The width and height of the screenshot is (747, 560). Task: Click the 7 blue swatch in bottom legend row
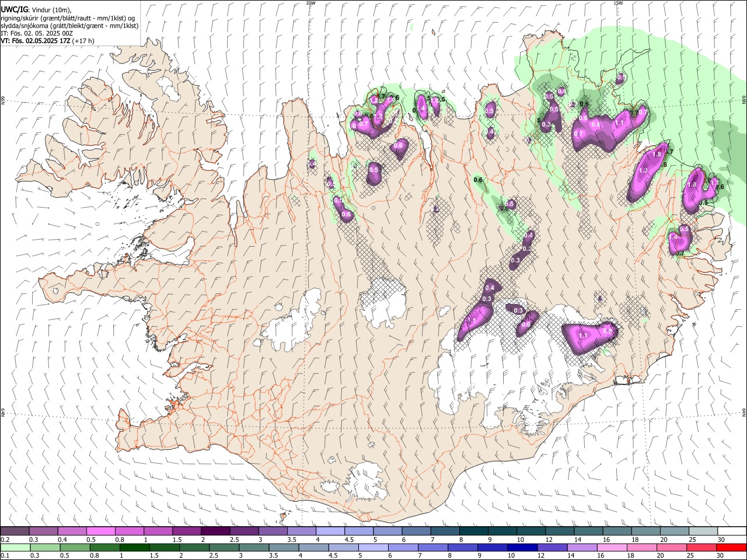pyautogui.click(x=432, y=548)
